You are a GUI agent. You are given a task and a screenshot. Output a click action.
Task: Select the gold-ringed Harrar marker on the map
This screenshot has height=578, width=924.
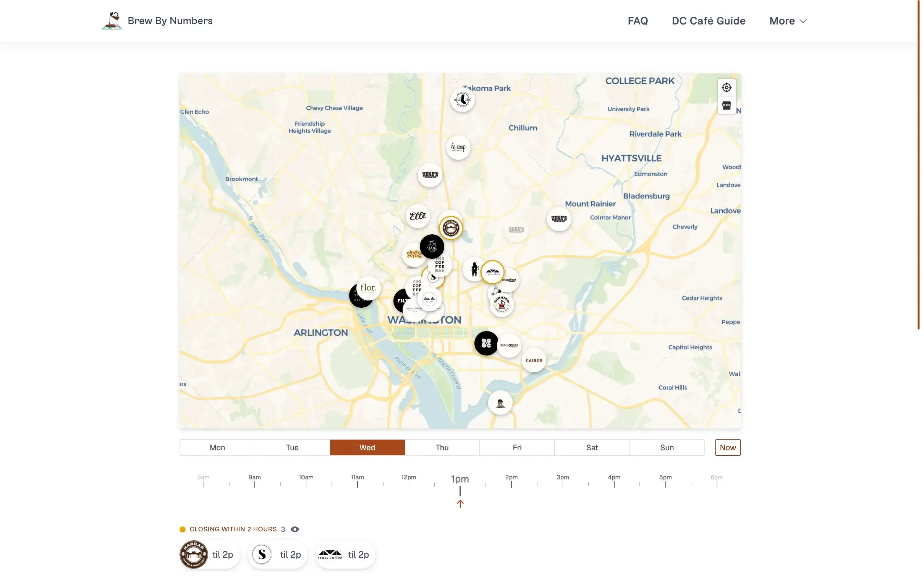pos(451,228)
